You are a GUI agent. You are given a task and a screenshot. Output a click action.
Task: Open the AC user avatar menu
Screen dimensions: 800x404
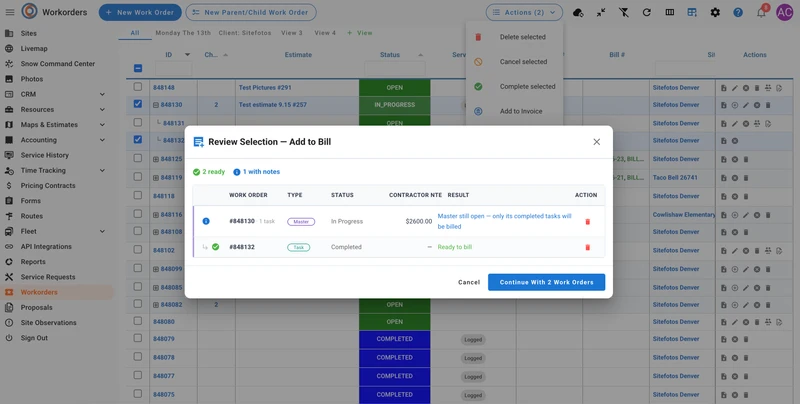pos(784,12)
